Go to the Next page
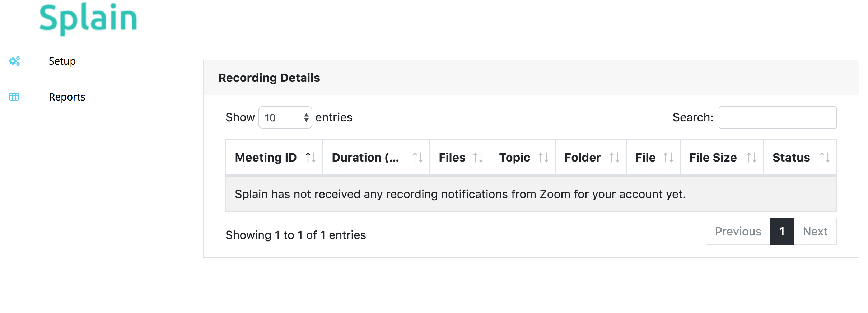This screenshot has width=868, height=313. pyautogui.click(x=815, y=232)
